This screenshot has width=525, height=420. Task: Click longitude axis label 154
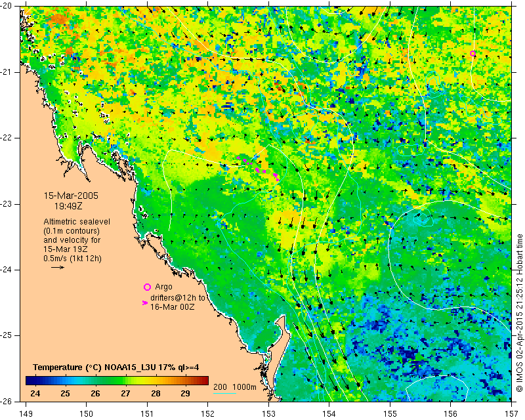tap(329, 414)
